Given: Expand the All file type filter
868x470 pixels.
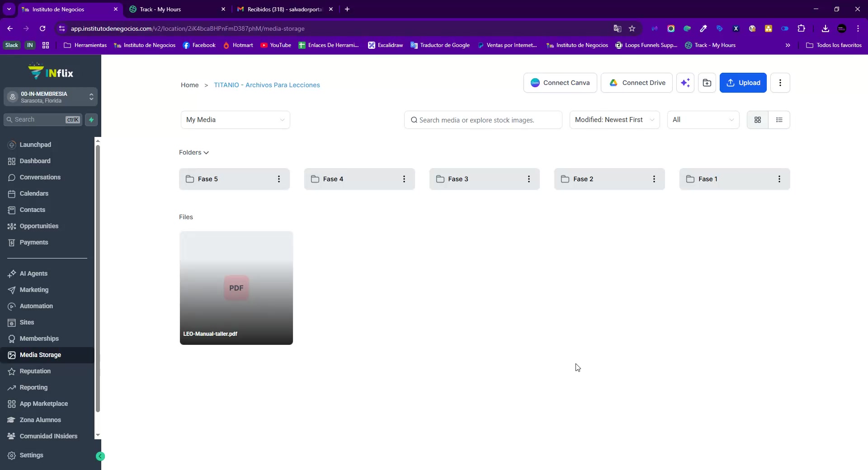Looking at the screenshot, I should point(703,120).
